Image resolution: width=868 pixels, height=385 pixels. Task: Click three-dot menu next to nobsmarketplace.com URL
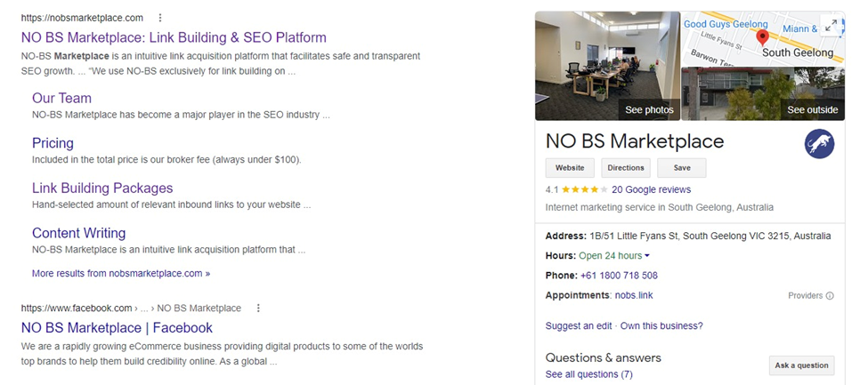[160, 18]
